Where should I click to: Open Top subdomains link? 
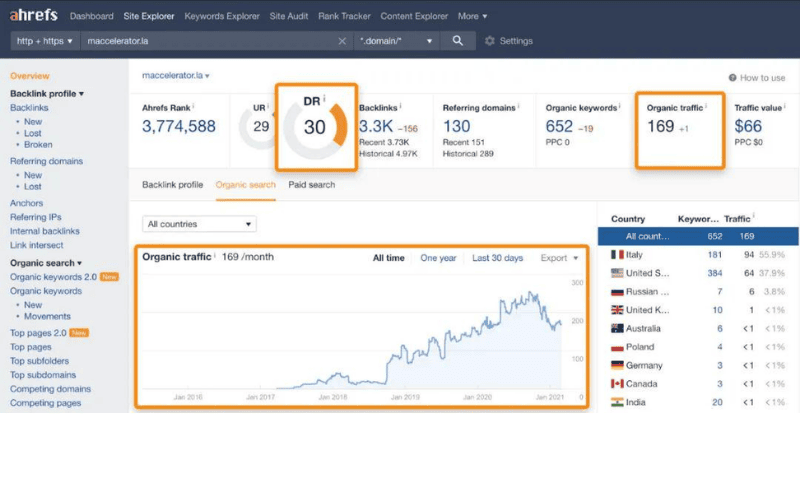[43, 374]
